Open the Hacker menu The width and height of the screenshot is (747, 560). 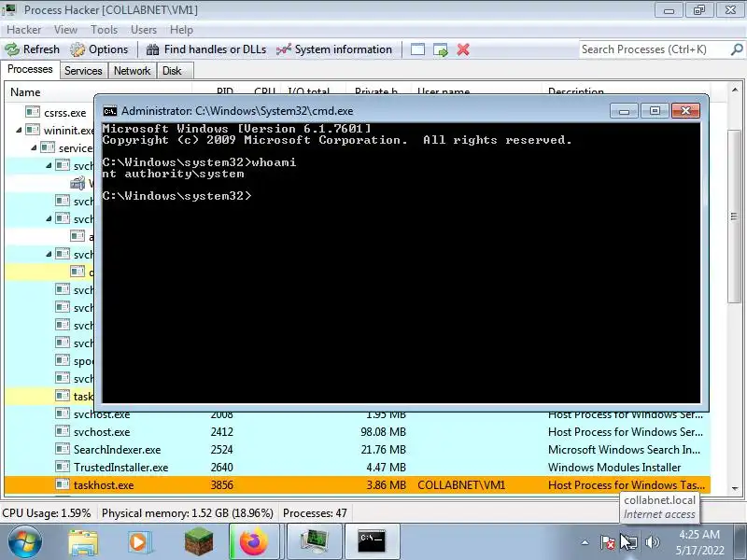(24, 30)
